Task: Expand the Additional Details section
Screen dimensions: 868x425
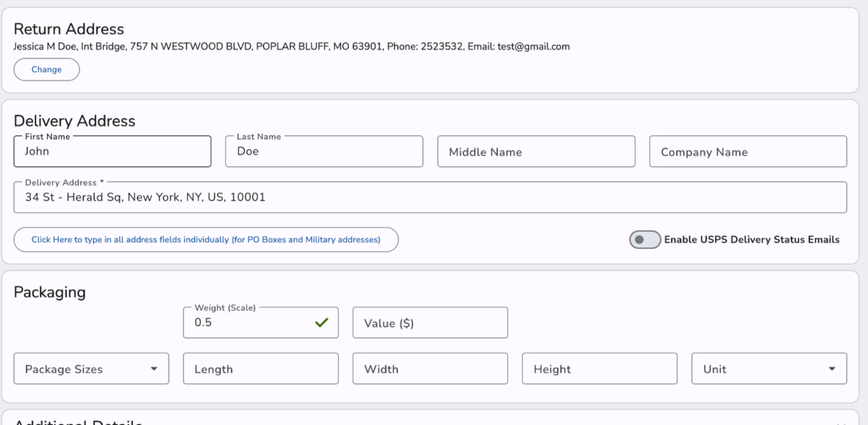Action: (841, 422)
